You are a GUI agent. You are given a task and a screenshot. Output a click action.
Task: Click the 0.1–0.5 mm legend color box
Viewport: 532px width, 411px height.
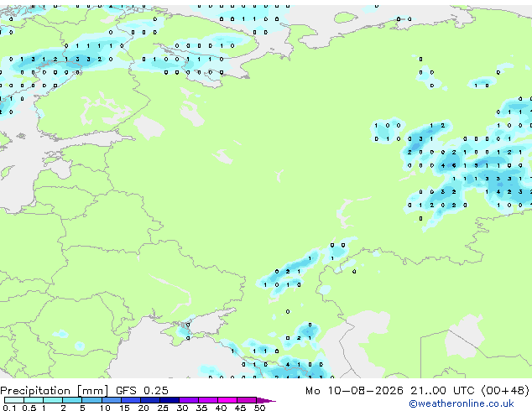(x=14, y=400)
